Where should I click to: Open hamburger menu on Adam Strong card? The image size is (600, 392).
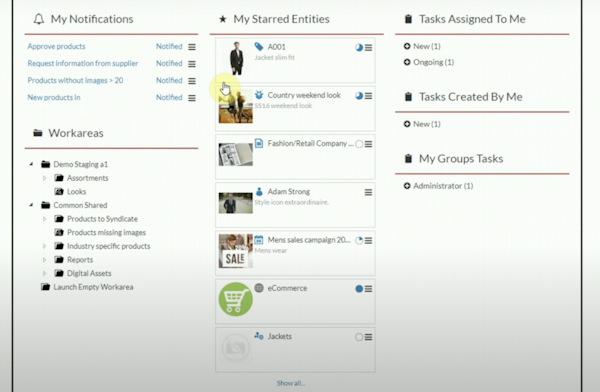pyautogui.click(x=368, y=192)
